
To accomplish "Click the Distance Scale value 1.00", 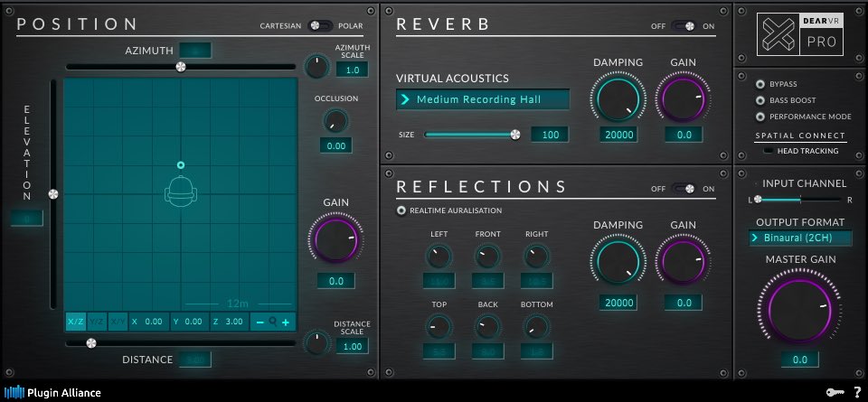I will [352, 347].
